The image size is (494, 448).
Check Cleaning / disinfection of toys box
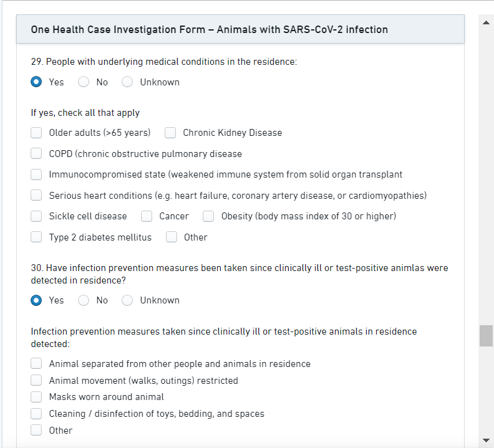click(37, 414)
